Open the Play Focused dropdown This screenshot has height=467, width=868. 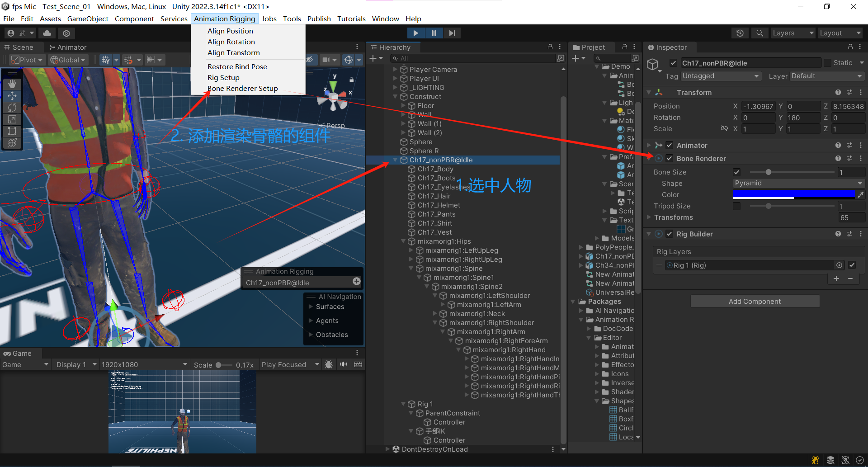tap(290, 364)
